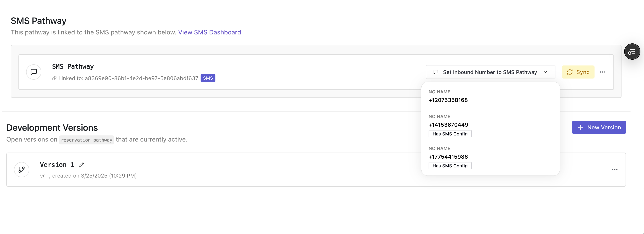644x234 pixels.
Task: Click Has SMS Config tag under +14153670449
Action: pyautogui.click(x=450, y=134)
